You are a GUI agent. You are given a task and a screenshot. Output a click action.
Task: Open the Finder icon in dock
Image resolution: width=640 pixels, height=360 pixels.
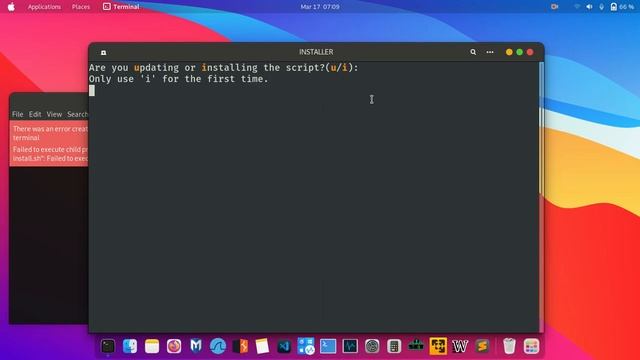(130, 346)
